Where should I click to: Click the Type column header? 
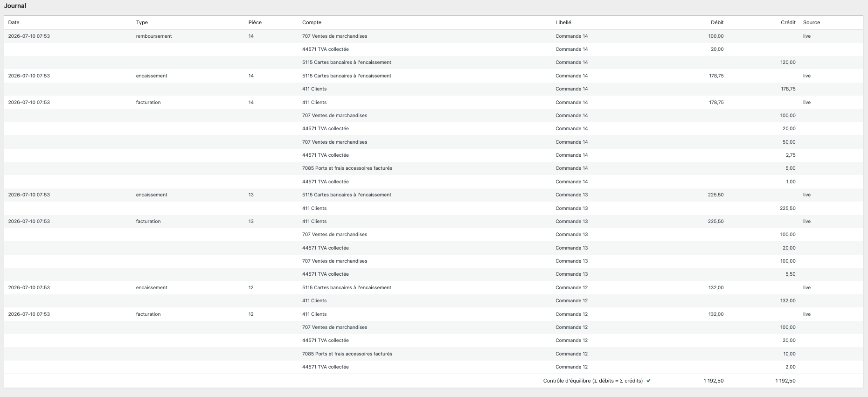[x=142, y=22]
